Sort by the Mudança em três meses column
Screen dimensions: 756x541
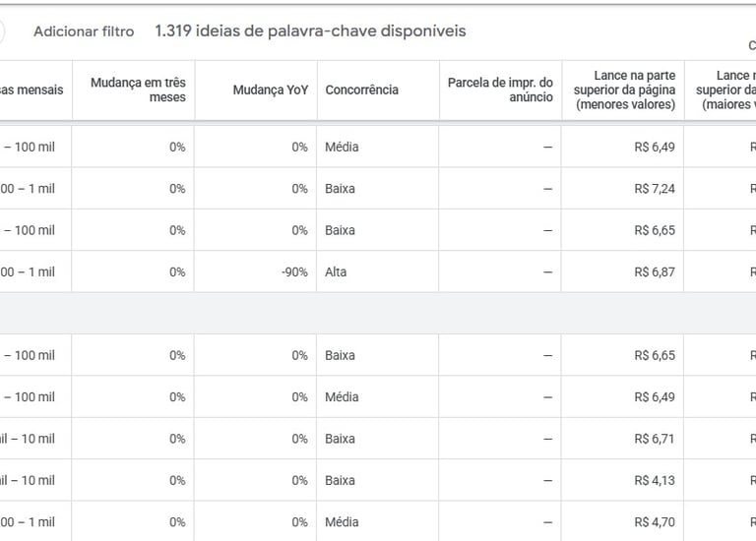(x=138, y=90)
